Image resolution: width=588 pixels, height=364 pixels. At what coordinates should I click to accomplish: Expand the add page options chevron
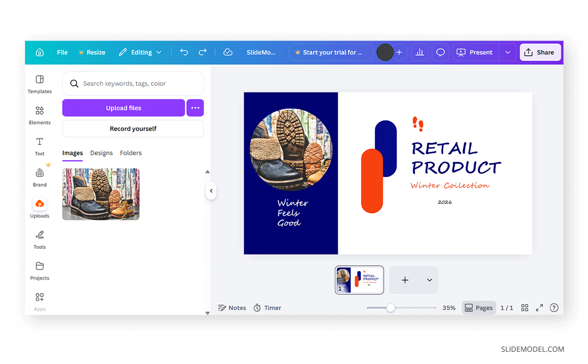click(x=429, y=280)
